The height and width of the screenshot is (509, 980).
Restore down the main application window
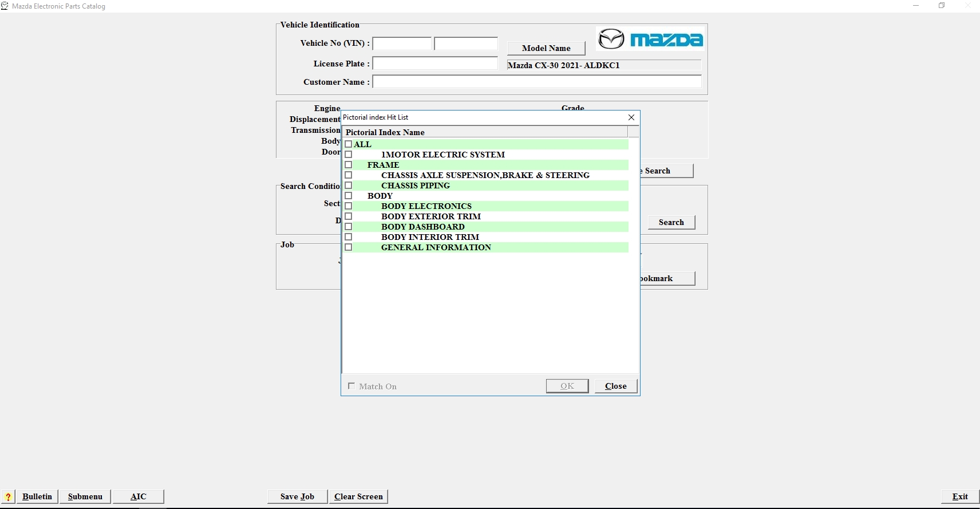click(x=942, y=6)
